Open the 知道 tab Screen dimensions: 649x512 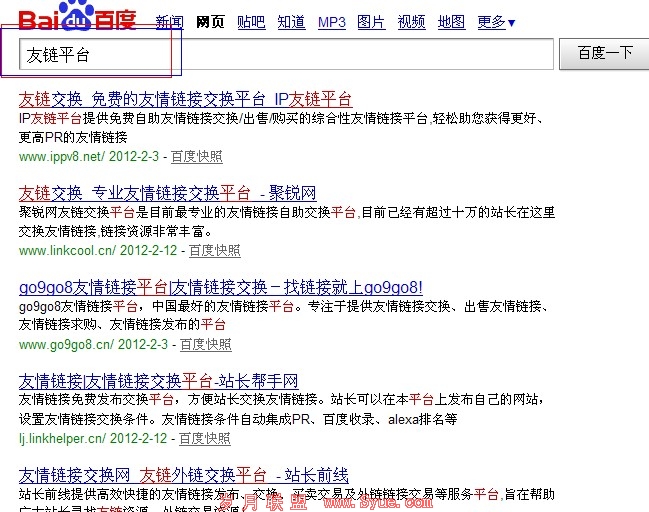[x=291, y=22]
